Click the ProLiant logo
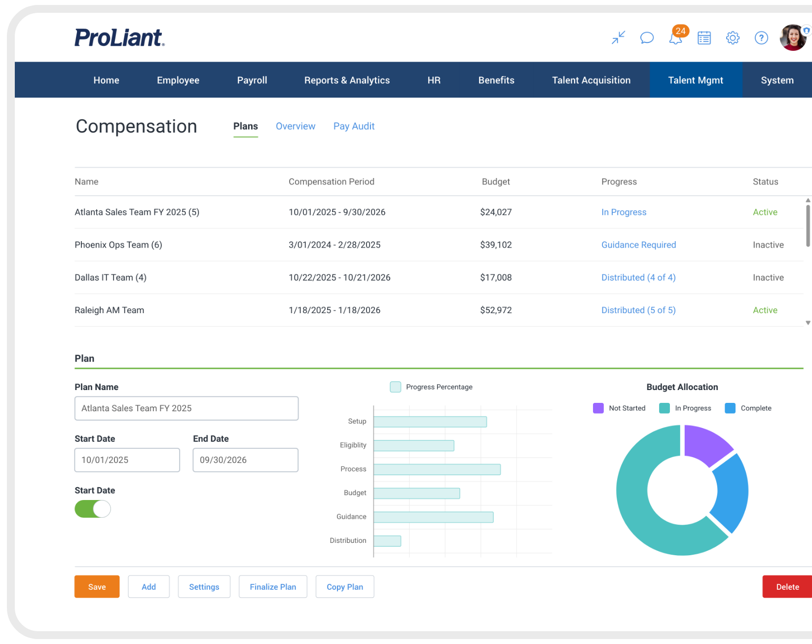812x644 pixels. (120, 37)
